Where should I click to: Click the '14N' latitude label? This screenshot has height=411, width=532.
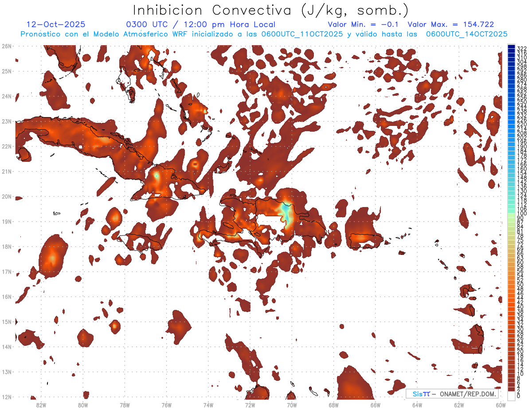click(x=7, y=347)
